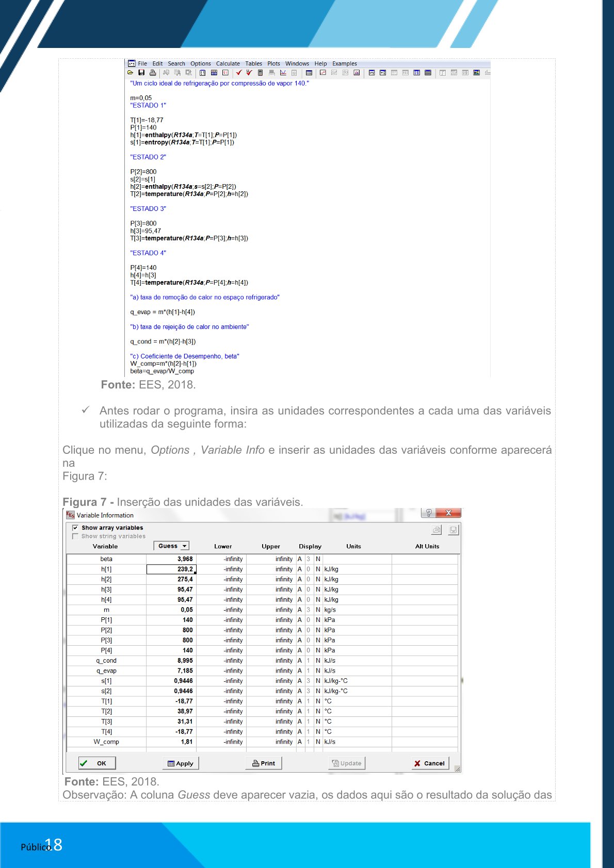Image resolution: width=614 pixels, height=868 pixels.
Task: Click the display style A for P[1]
Action: 299,620
